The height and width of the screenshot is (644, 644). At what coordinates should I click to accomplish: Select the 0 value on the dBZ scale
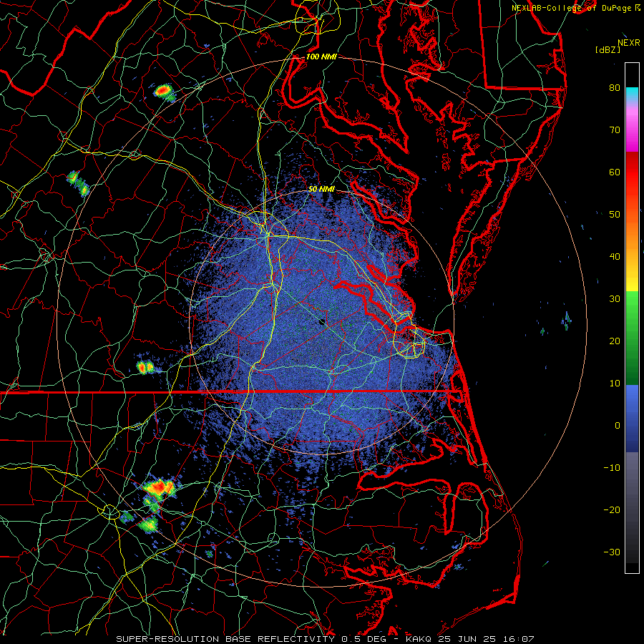[x=618, y=426]
